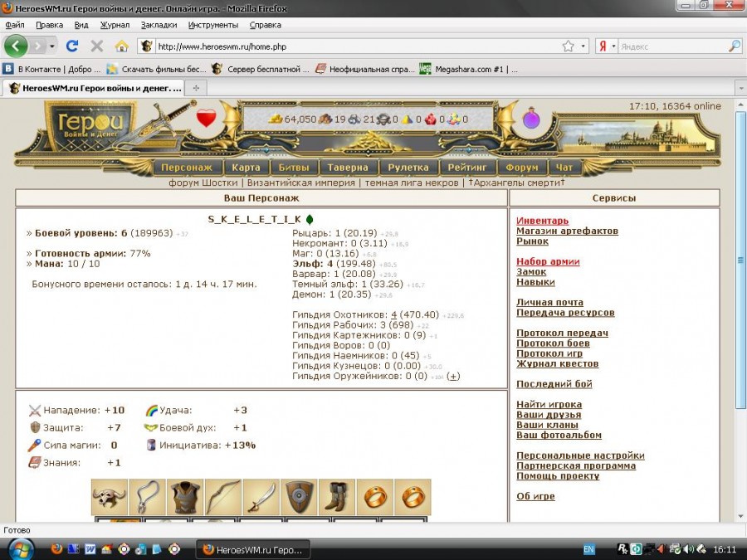The height and width of the screenshot is (560, 747).
Task: Select the curved sword weapon icon
Action: 261,497
